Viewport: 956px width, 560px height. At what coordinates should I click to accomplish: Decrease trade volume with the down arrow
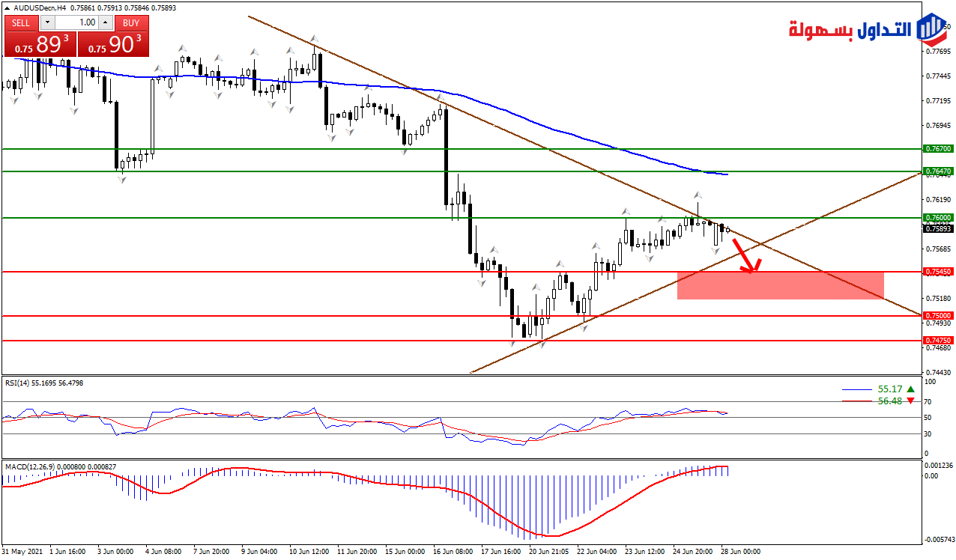click(x=46, y=23)
